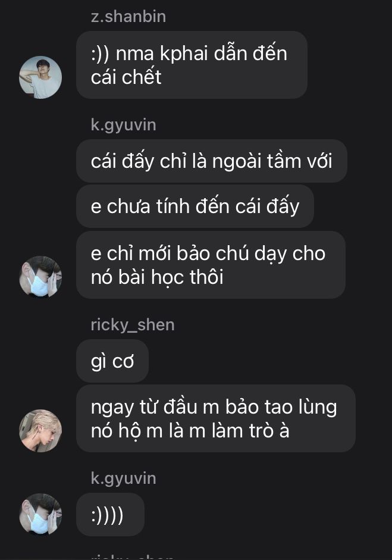The height and width of the screenshot is (560, 392).
Task: Select the 'gì cơ' message bubble
Action: [x=112, y=361]
